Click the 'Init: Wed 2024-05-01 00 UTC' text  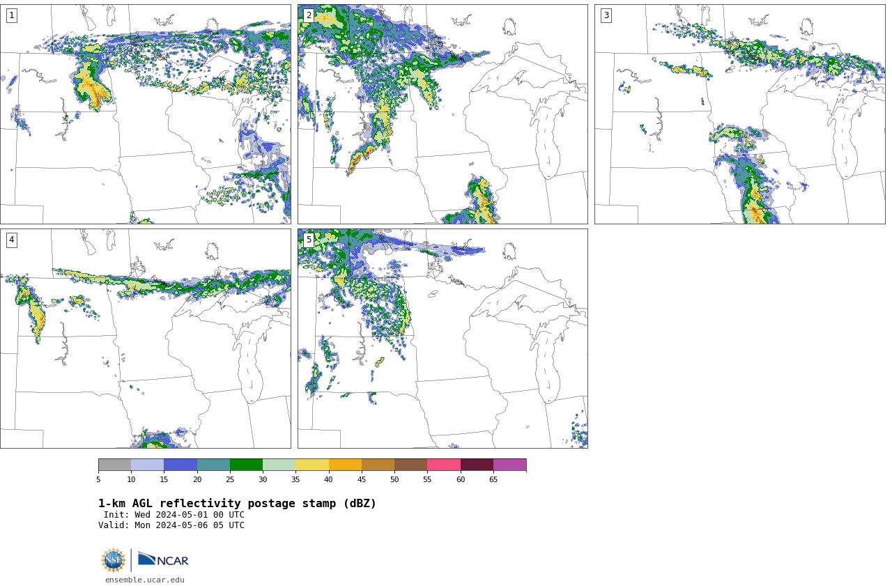point(174,515)
